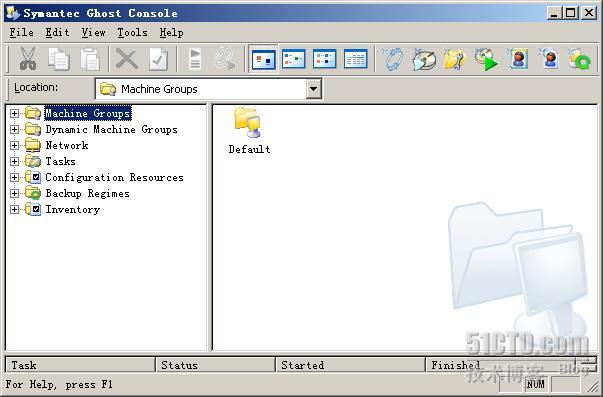
Task: Click the Machine Groups location combo box
Action: (208, 89)
